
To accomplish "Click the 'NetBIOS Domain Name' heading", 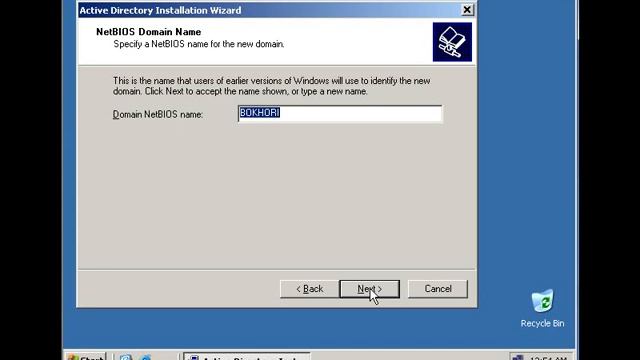I will (x=149, y=32).
